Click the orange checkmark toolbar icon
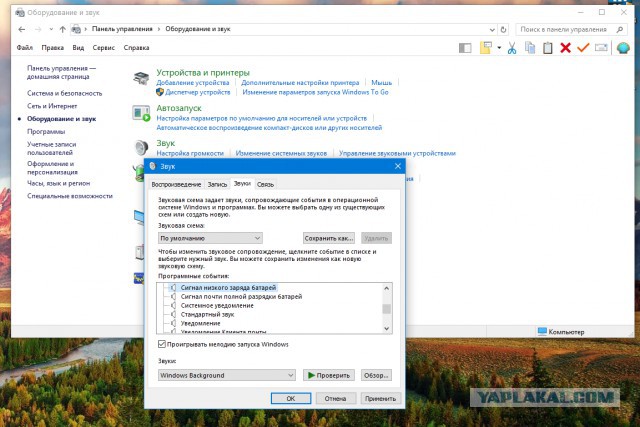Viewport: 640px width, 427px height. pyautogui.click(x=583, y=48)
